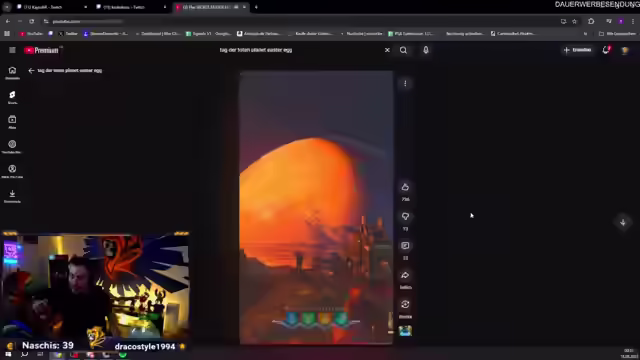
Task: Open the Short's comments
Action: click(405, 246)
